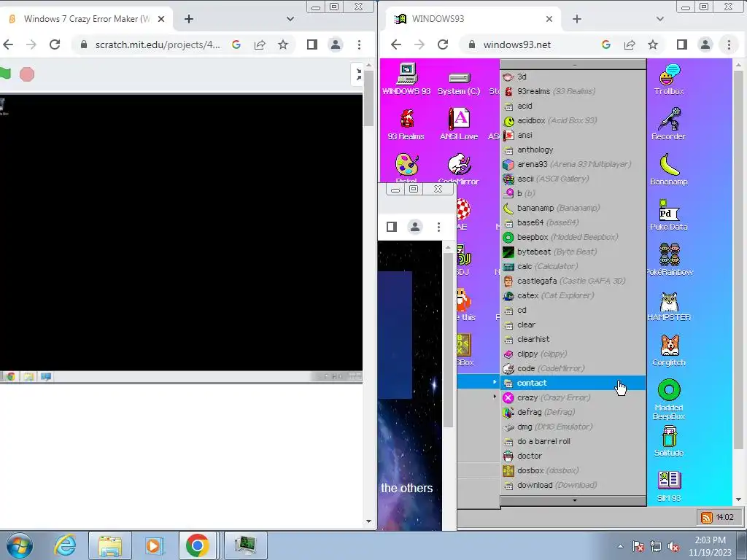Bookmark the windows93.net page with the star
The image size is (747, 560).
[x=653, y=44]
